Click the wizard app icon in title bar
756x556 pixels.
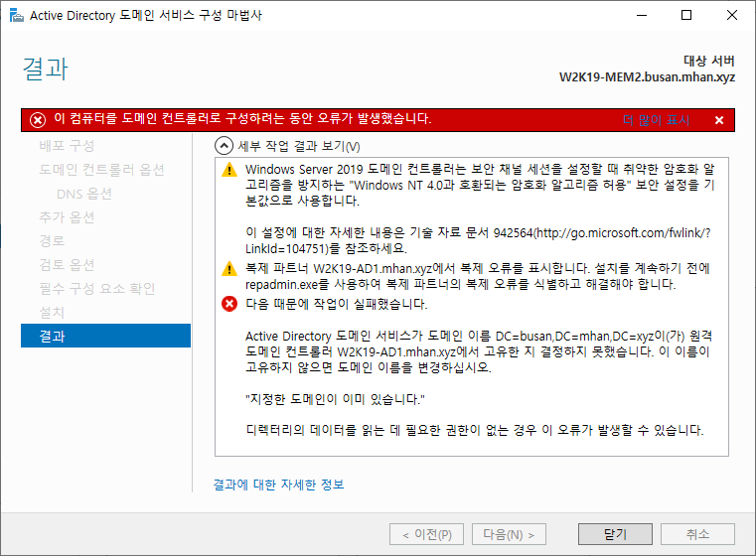(17, 16)
